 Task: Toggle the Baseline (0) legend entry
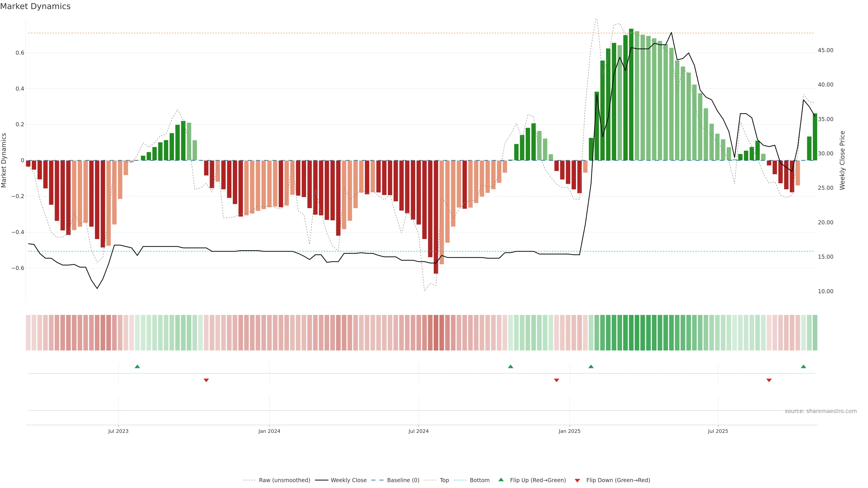pyautogui.click(x=403, y=480)
